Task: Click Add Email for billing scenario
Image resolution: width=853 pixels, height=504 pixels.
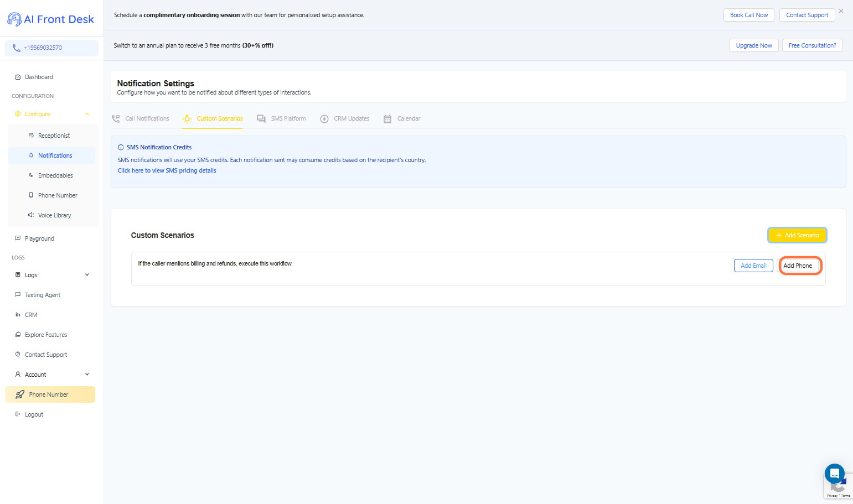Action: (x=753, y=266)
